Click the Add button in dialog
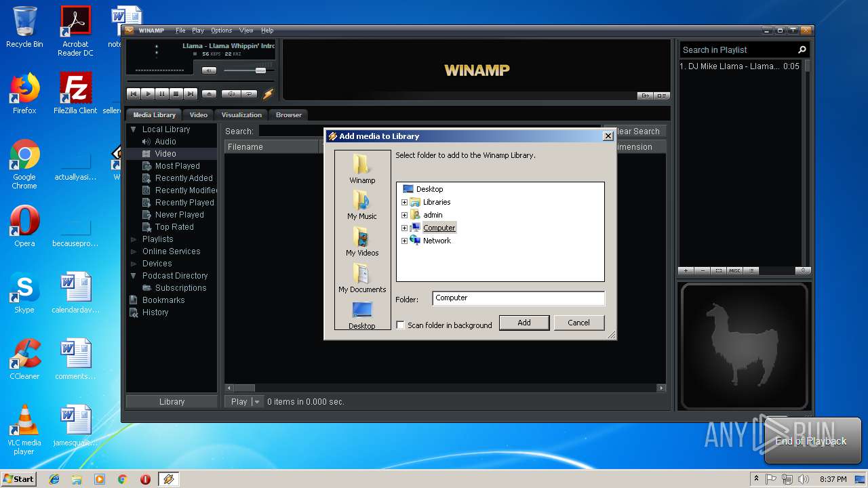Viewport: 868px width, 488px height. pyautogui.click(x=524, y=323)
